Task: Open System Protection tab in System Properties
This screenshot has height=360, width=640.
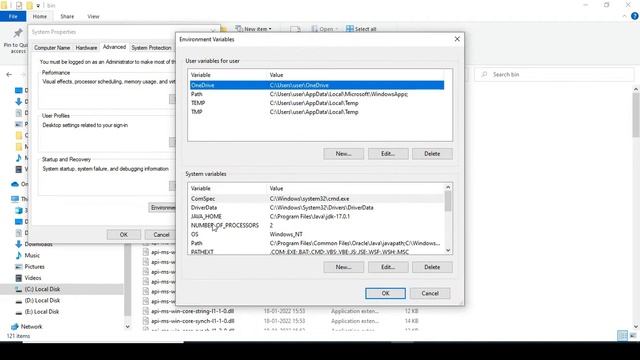Action: point(151,48)
